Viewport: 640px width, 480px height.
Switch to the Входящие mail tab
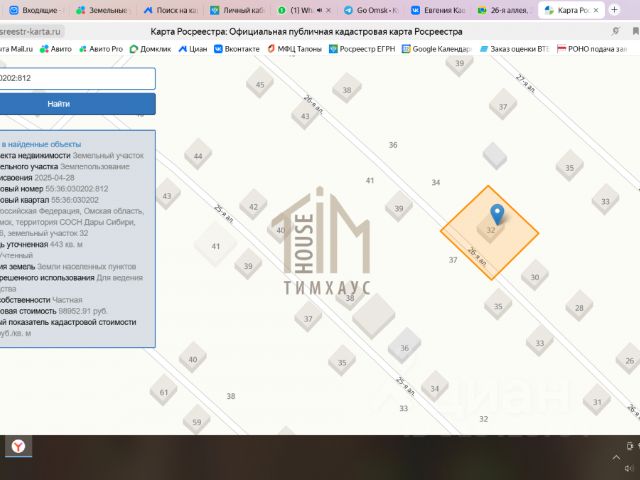click(36, 10)
